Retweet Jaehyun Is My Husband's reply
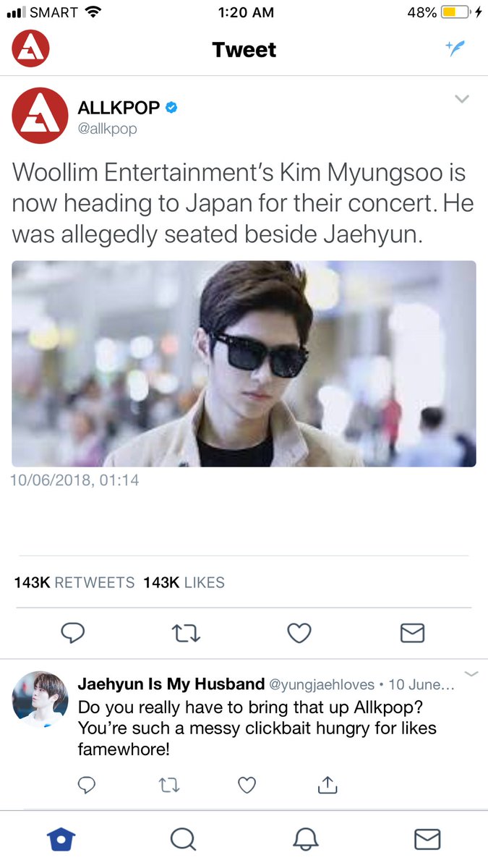 click(168, 784)
